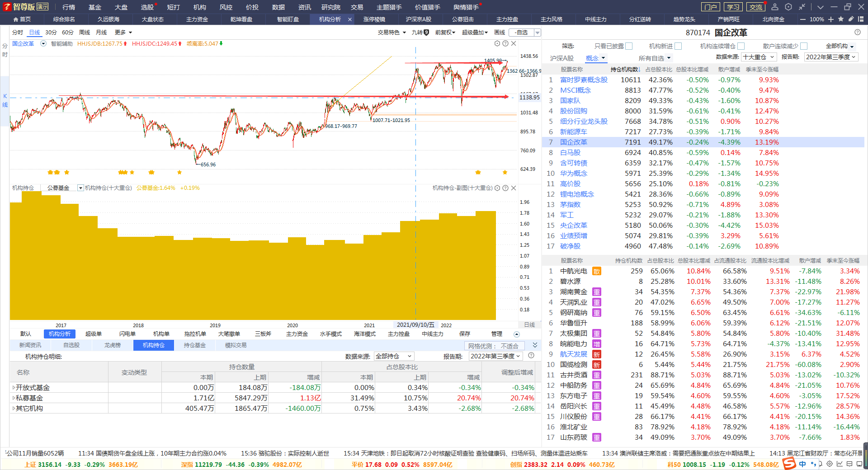Viewport: 868px width, 470px height.
Task: Click the 网格优测:不适合 box
Action: coord(494,346)
